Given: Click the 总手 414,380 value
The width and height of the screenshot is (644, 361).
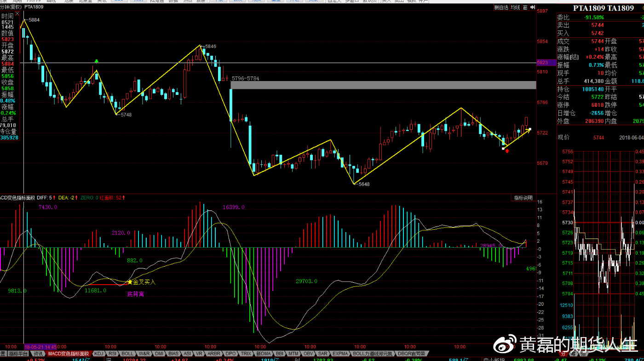Looking at the screenshot, I should pyautogui.click(x=593, y=81).
